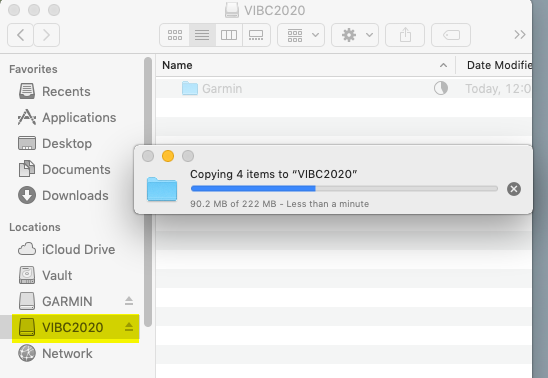The width and height of the screenshot is (548, 378).
Task: Click the copy progress bar
Action: click(x=344, y=189)
